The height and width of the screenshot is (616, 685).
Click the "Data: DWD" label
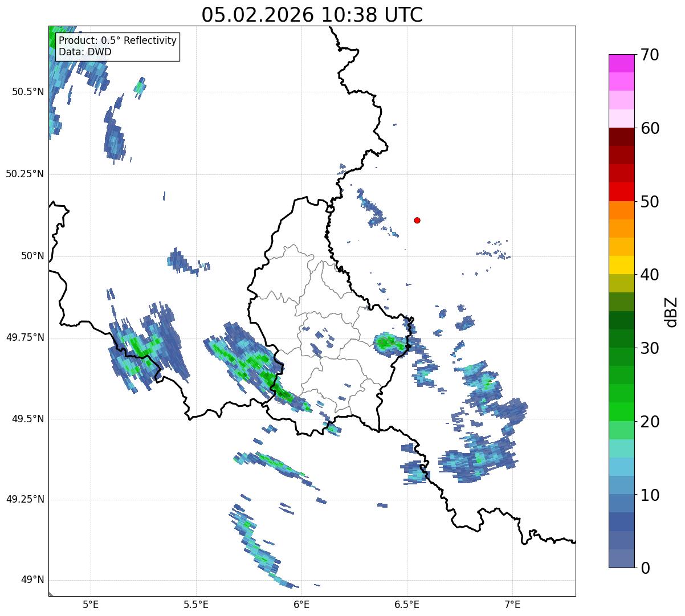pyautogui.click(x=85, y=52)
